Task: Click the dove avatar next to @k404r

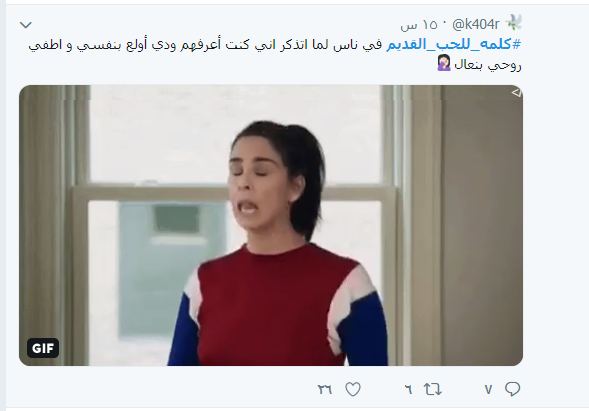Action: [513, 23]
